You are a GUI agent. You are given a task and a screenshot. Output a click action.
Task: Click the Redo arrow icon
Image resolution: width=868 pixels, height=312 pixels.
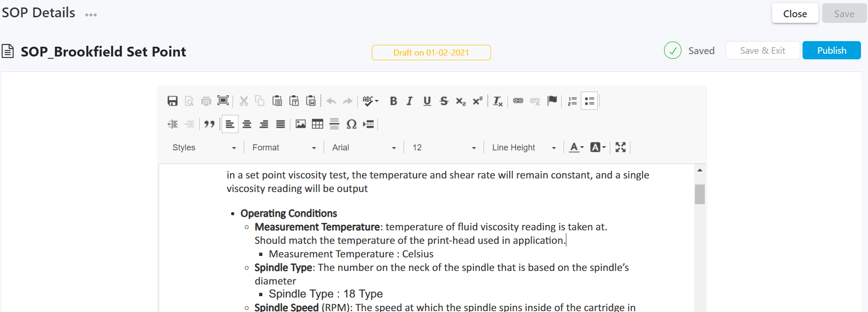pos(348,101)
